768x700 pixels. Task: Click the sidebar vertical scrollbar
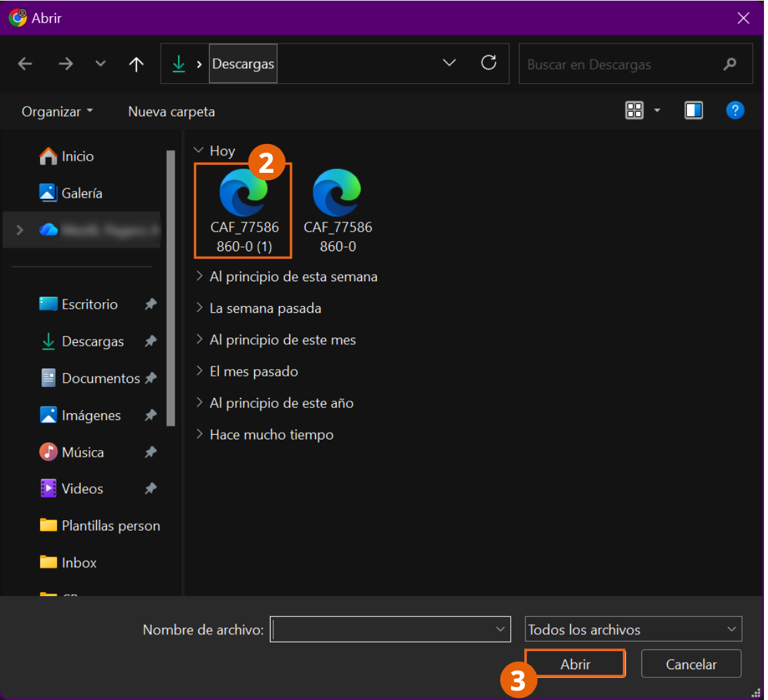[171, 288]
